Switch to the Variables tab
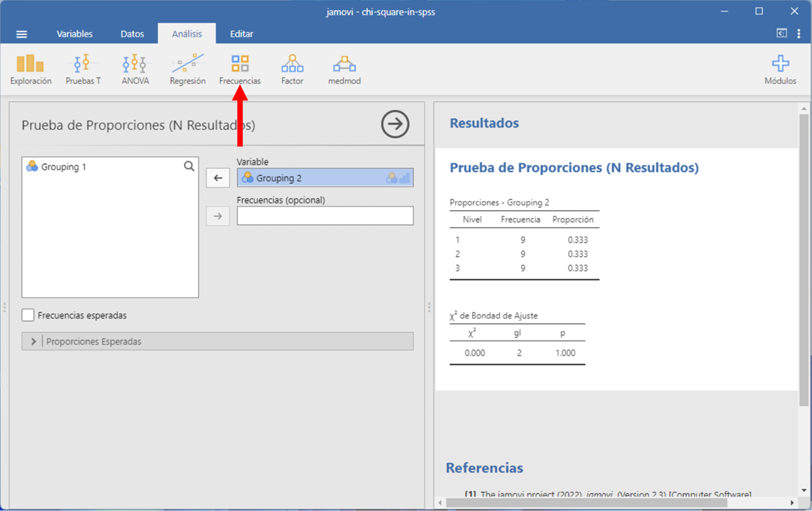Screen dimensions: 812x511 [x=75, y=34]
